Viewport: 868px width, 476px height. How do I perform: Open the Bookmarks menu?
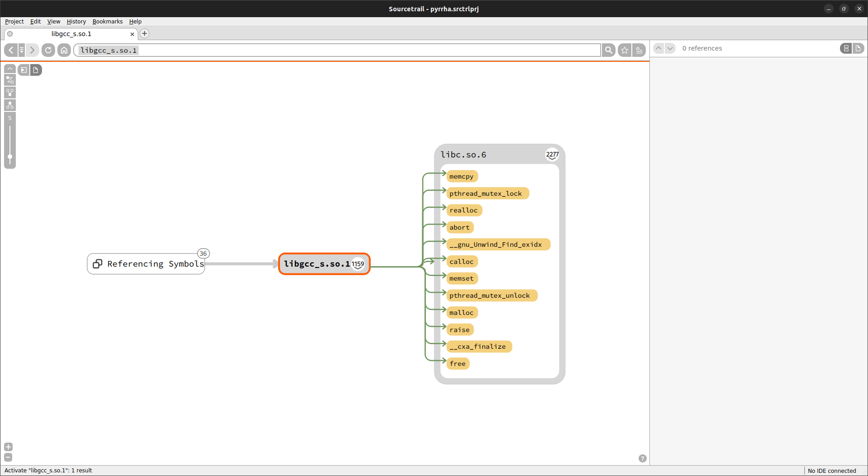tap(107, 21)
